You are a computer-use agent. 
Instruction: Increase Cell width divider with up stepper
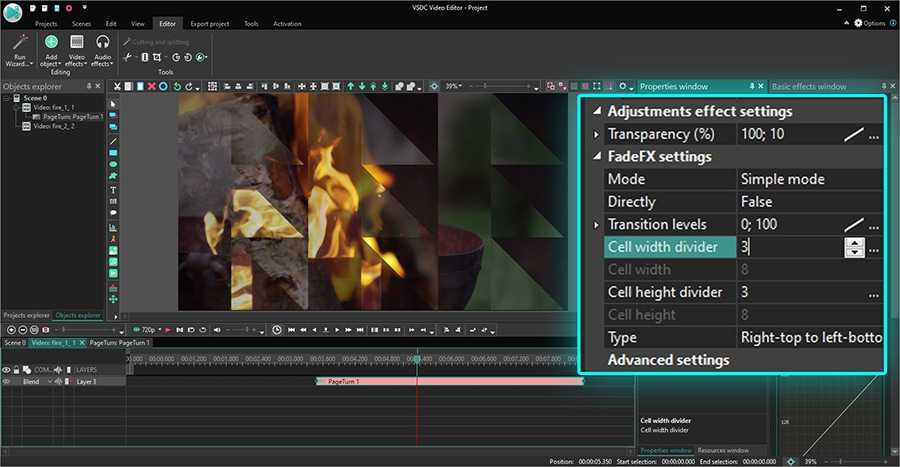click(853, 242)
